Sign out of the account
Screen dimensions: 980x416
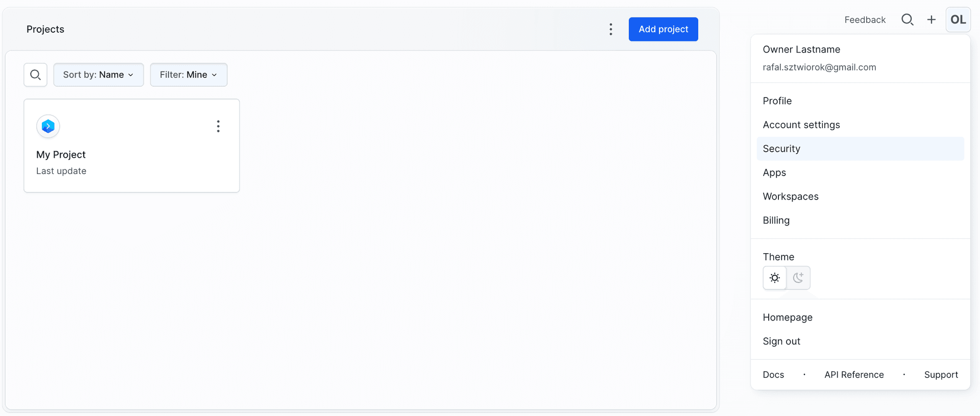781,341
